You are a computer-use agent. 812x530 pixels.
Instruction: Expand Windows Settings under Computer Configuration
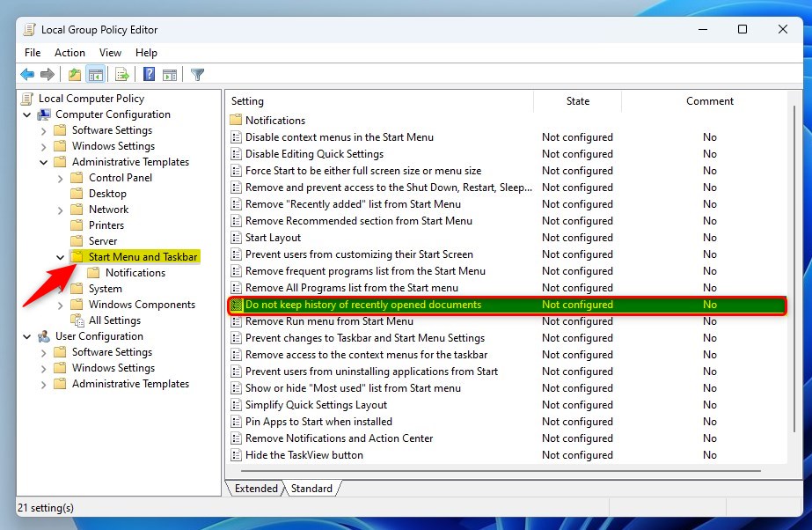pos(43,147)
